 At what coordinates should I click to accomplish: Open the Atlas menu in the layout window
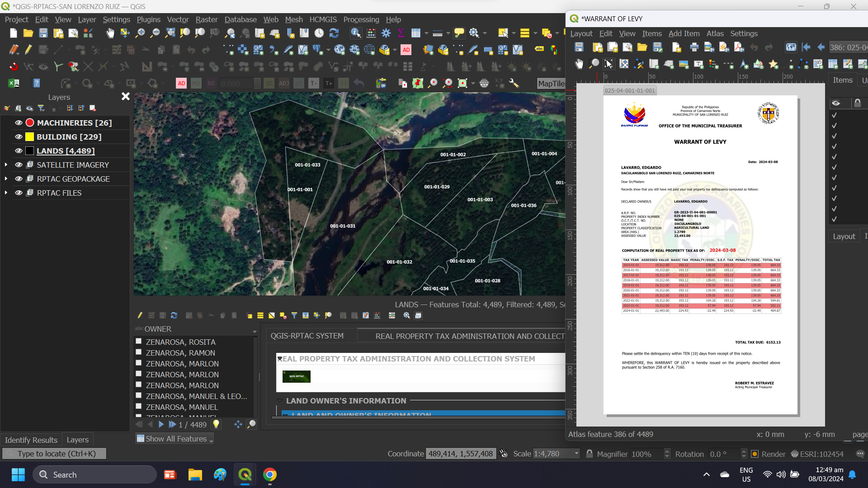coord(715,33)
